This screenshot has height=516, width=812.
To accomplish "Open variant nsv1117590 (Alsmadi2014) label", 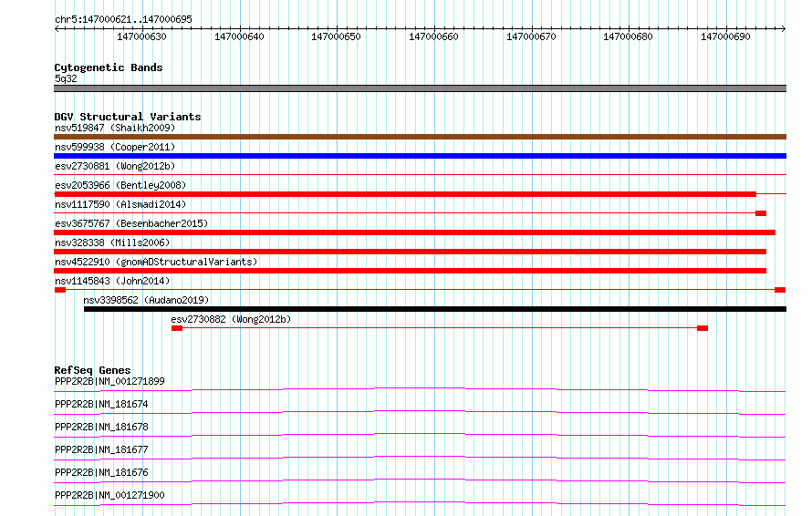I will pyautogui.click(x=120, y=204).
